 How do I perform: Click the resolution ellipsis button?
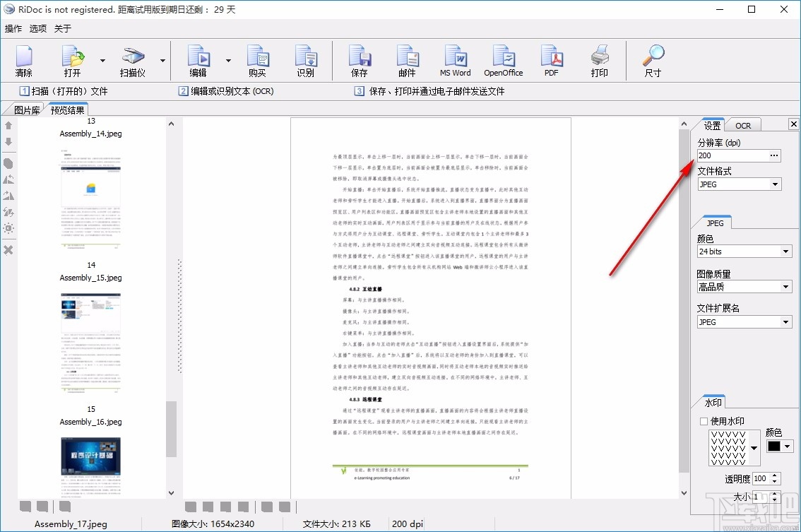(774, 155)
